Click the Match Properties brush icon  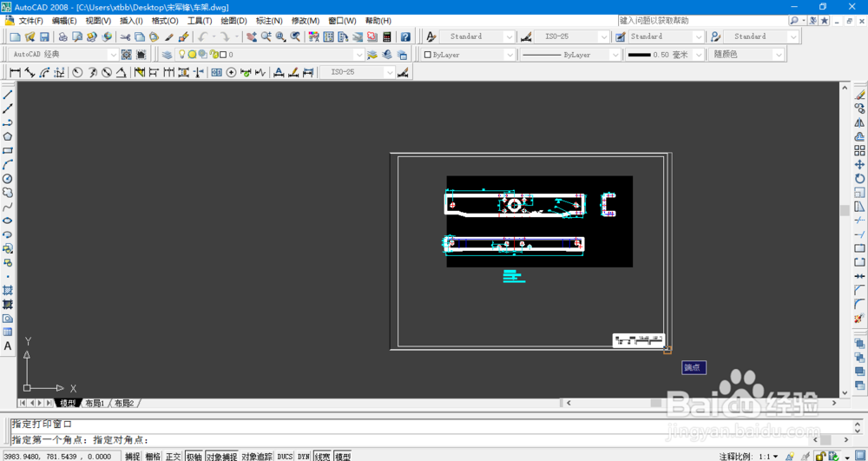tap(184, 36)
